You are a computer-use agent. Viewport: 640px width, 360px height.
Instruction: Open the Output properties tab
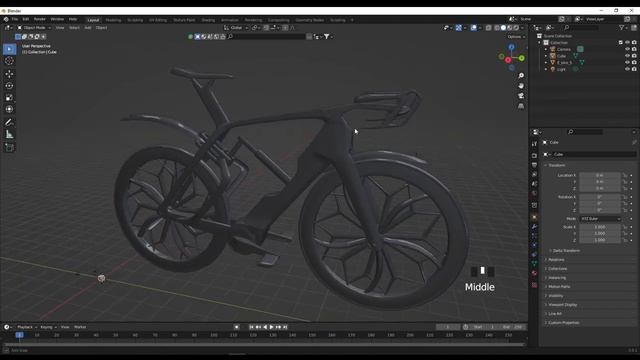click(534, 165)
